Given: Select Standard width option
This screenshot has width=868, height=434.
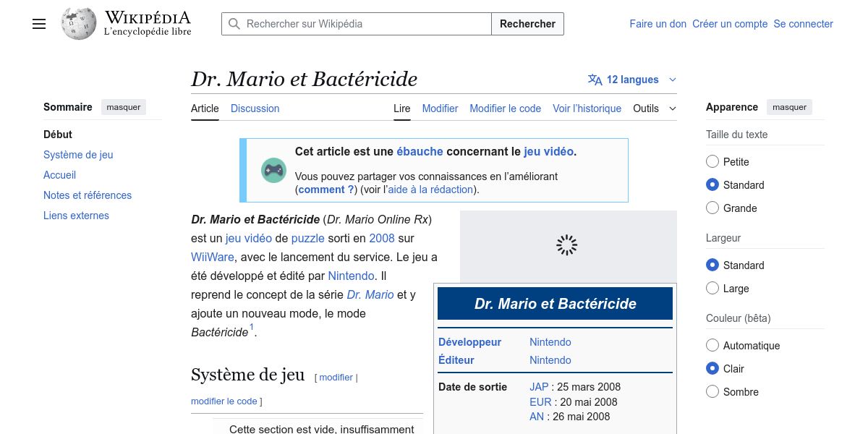Looking at the screenshot, I should click(x=712, y=265).
